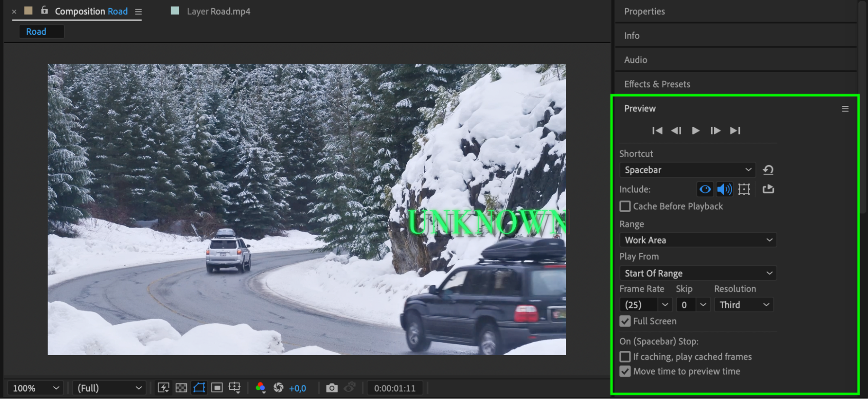Viewport: 868px width, 399px height.
Task: Toggle Fast Previews lightning icon
Action: [x=163, y=388]
